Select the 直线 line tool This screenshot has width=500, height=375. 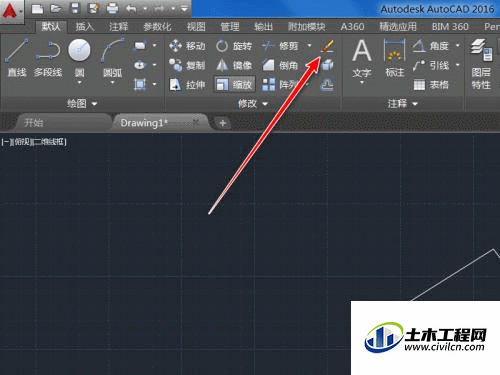pos(17,57)
